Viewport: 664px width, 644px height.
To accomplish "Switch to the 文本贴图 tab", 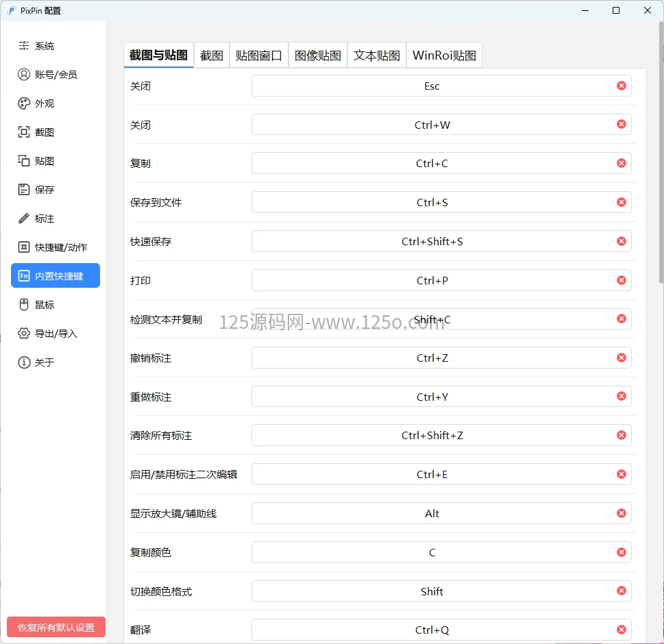I will [376, 55].
